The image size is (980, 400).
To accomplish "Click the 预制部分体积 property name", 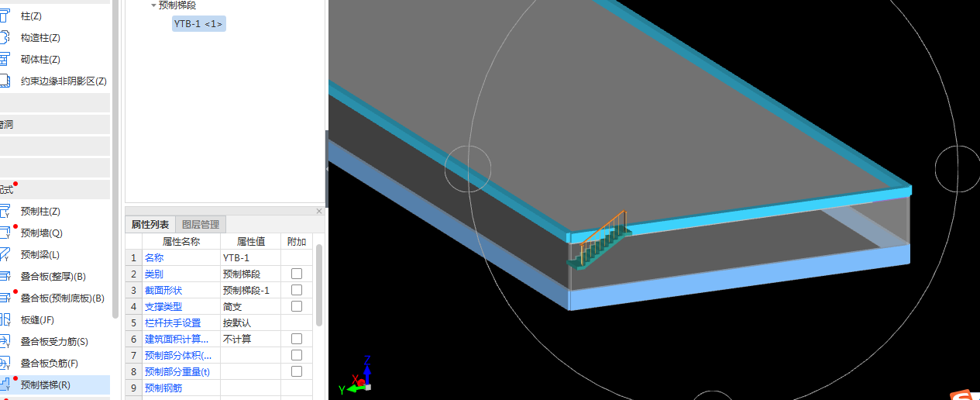I will [178, 355].
